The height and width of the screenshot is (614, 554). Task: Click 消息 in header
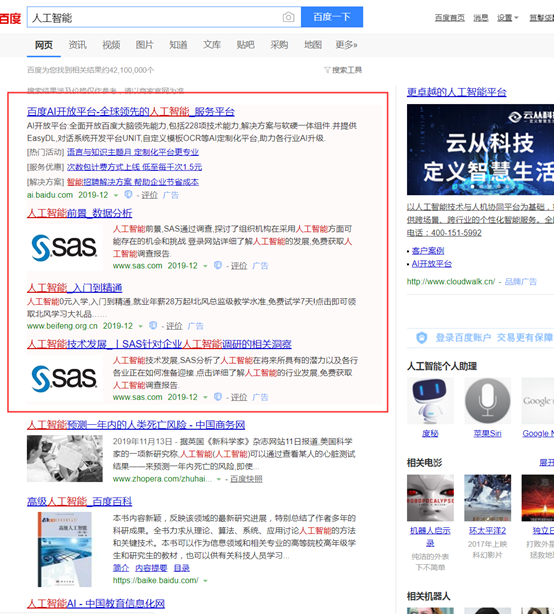481,18
